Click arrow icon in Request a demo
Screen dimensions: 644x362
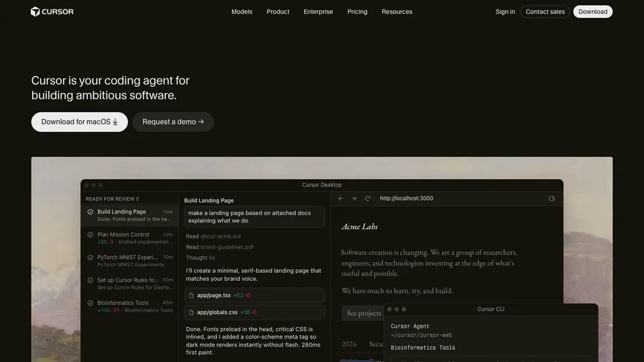(x=201, y=122)
